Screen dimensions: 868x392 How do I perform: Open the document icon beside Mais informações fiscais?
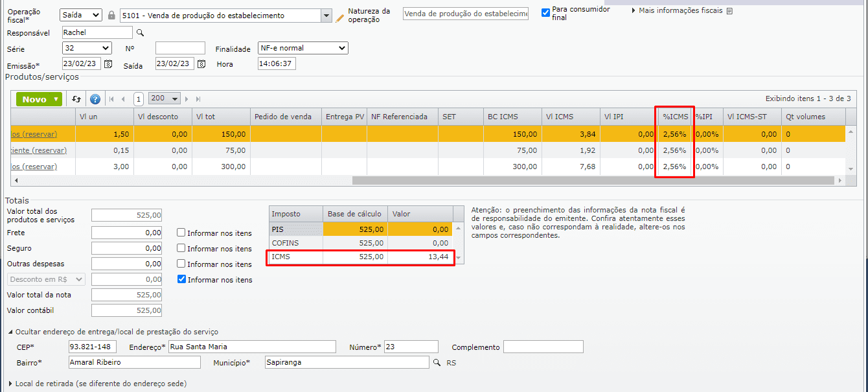[730, 10]
